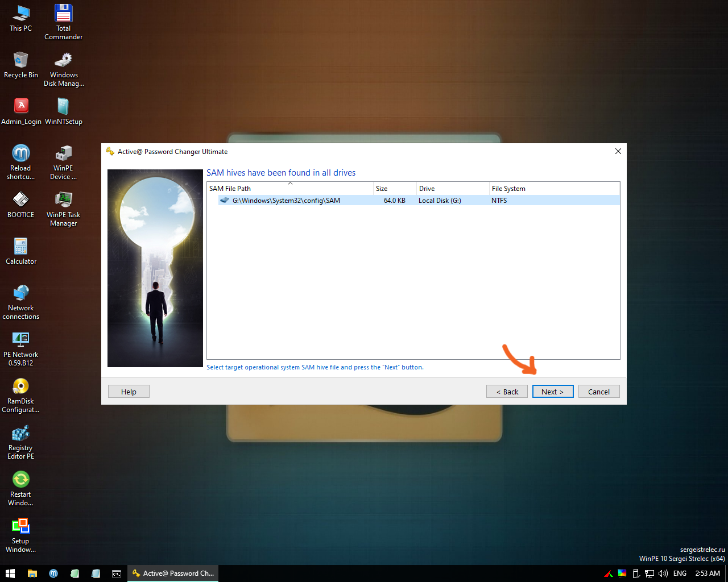
Task: Click the USB safely remove tray icon
Action: point(636,573)
